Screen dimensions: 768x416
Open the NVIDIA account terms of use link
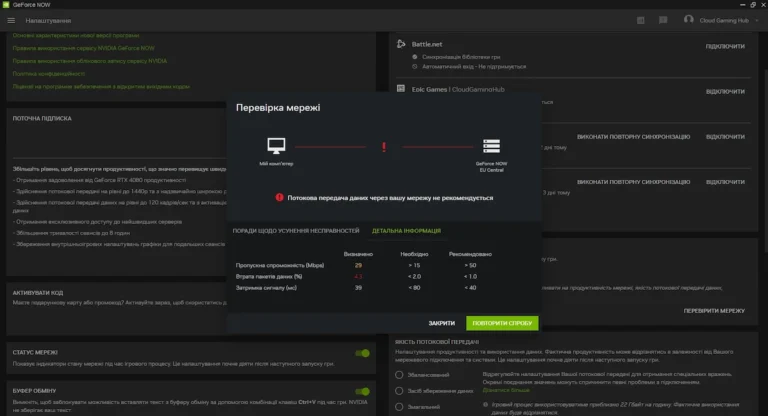click(x=90, y=61)
